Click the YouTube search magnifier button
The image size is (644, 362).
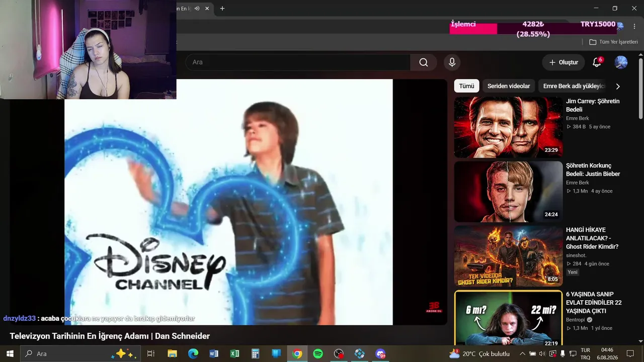424,62
